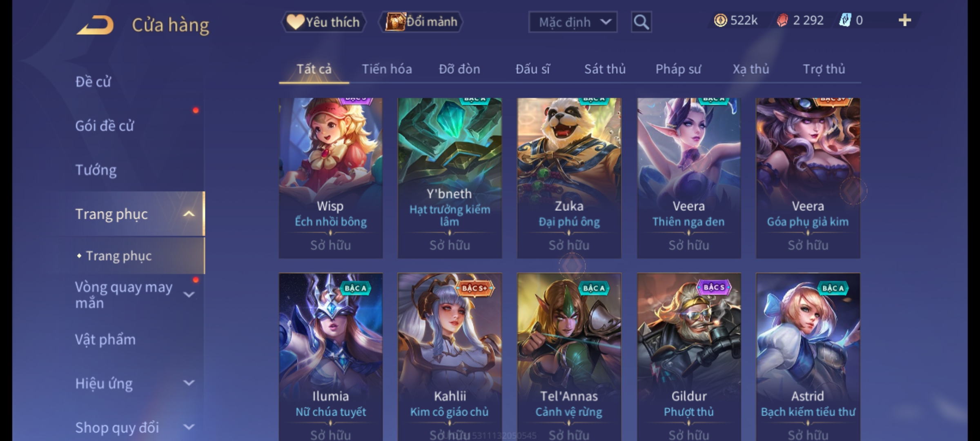
Task: Switch to the Pháp sư tab
Action: pos(678,69)
